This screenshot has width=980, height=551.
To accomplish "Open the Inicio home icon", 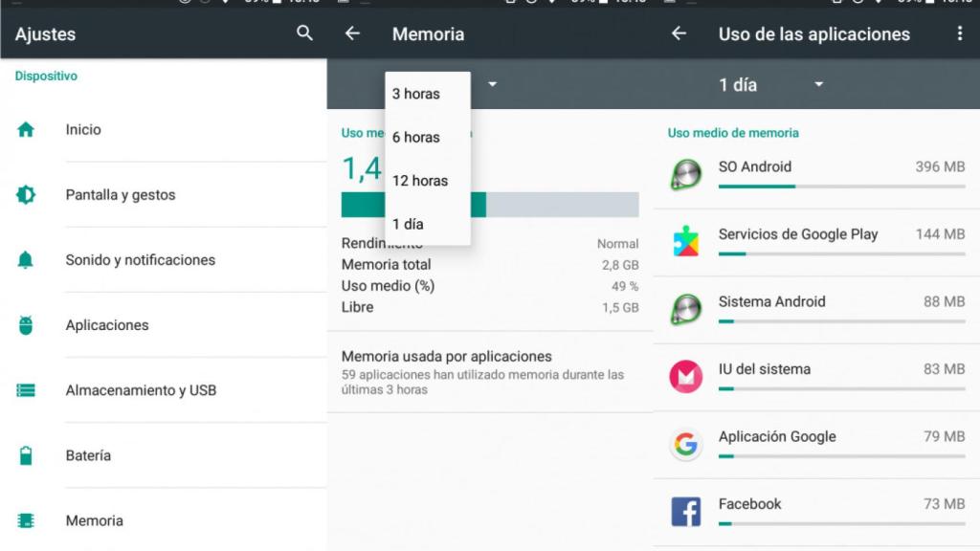I will pyautogui.click(x=27, y=129).
